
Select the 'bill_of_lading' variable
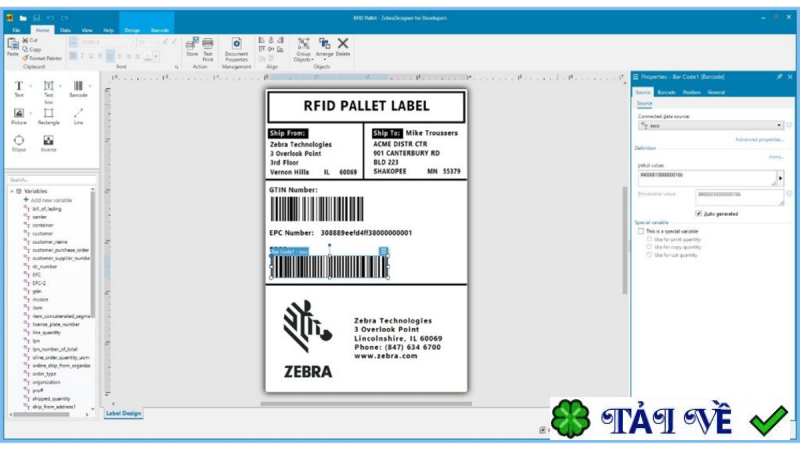(46, 209)
